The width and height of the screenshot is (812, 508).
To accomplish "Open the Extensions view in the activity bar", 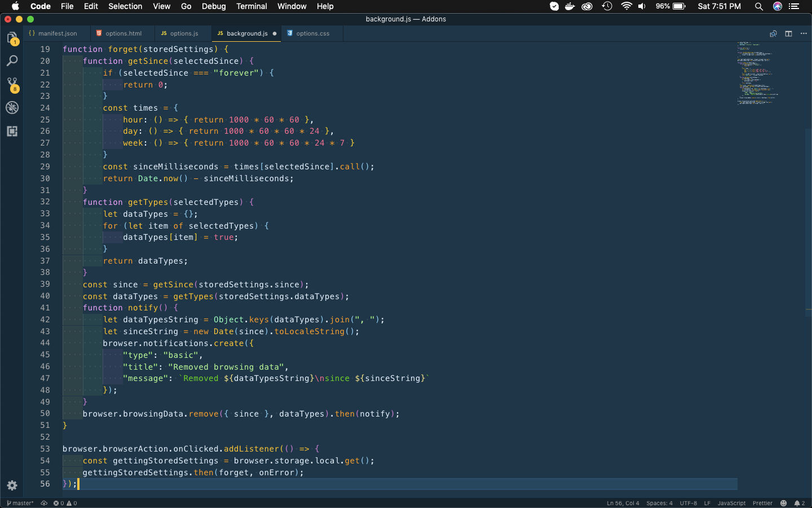I will coord(12,132).
